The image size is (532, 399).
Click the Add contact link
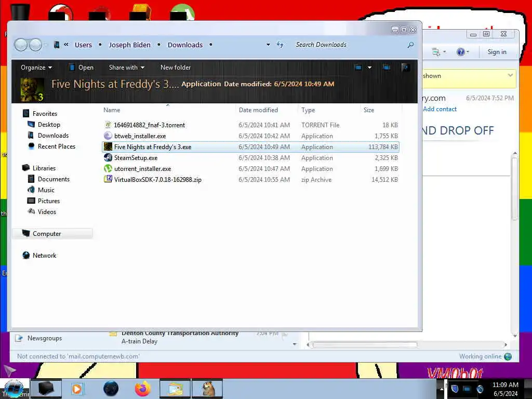point(440,109)
